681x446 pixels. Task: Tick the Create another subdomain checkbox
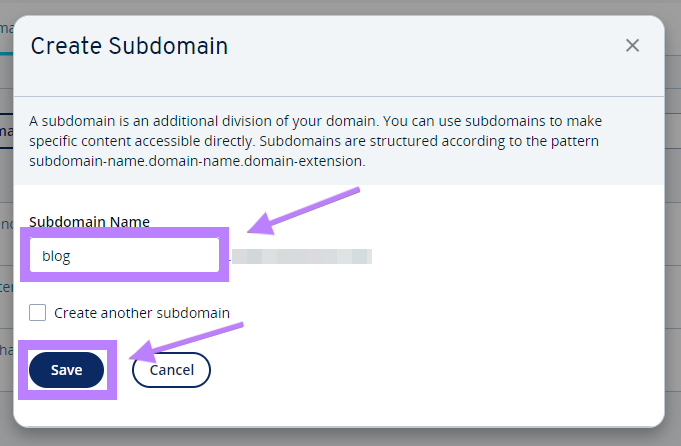point(38,312)
